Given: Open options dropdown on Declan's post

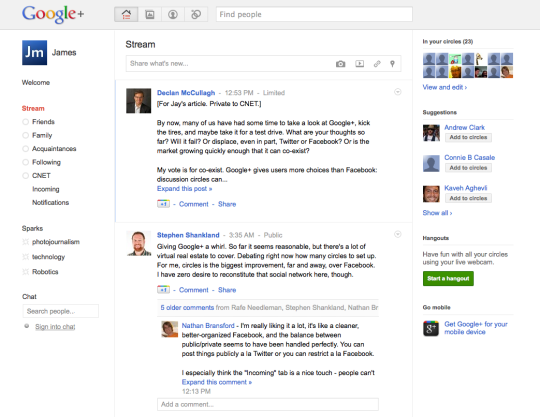Looking at the screenshot, I should [397, 92].
